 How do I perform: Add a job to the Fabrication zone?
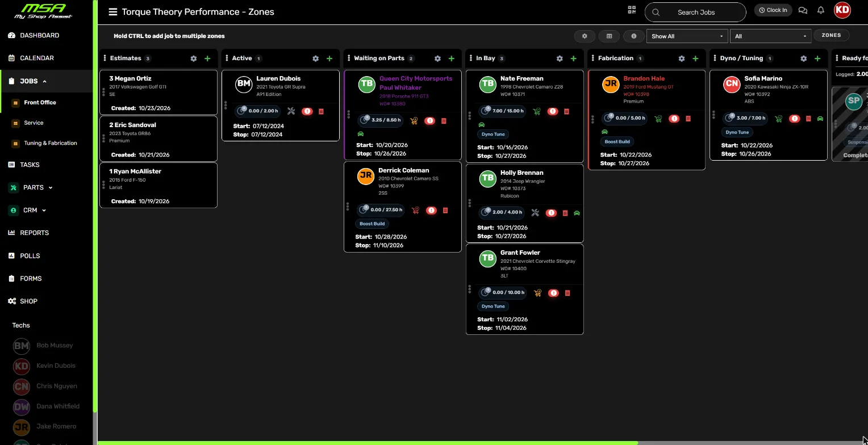pyautogui.click(x=695, y=58)
